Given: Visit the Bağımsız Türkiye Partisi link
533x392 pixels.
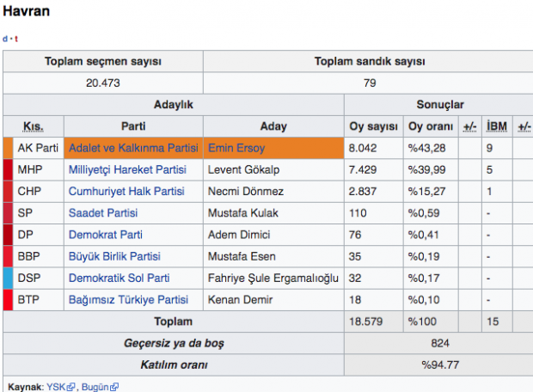Looking at the screenshot, I should pos(128,300).
